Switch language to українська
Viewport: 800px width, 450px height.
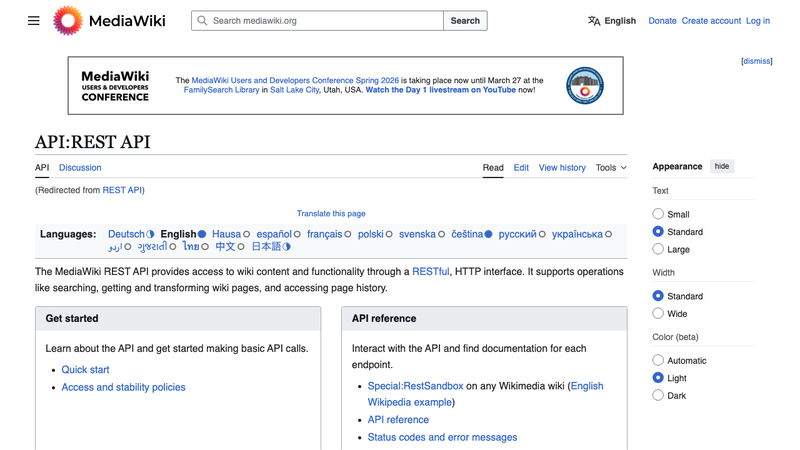coord(577,234)
